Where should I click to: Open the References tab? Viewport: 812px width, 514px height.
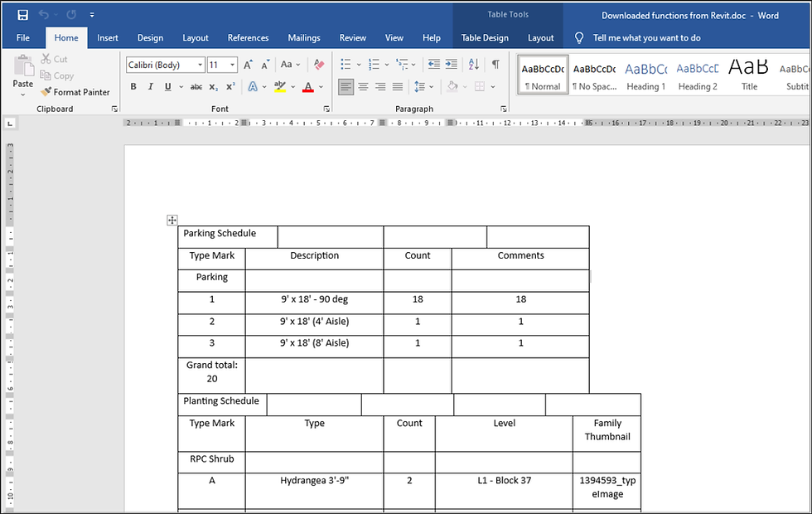coord(248,38)
